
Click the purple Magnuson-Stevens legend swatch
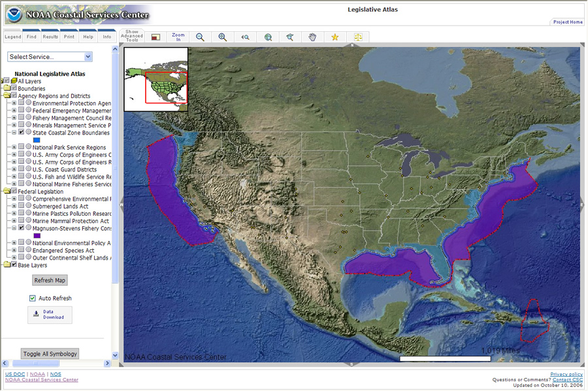click(37, 235)
